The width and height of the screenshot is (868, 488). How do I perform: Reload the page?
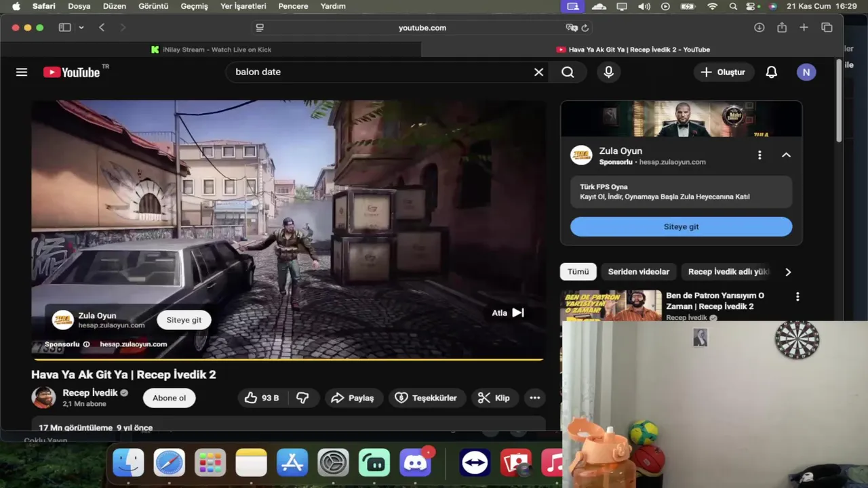coord(585,28)
